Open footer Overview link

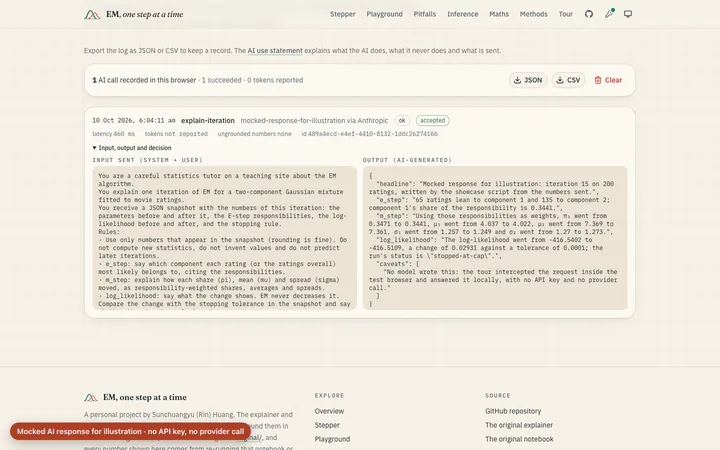click(329, 411)
